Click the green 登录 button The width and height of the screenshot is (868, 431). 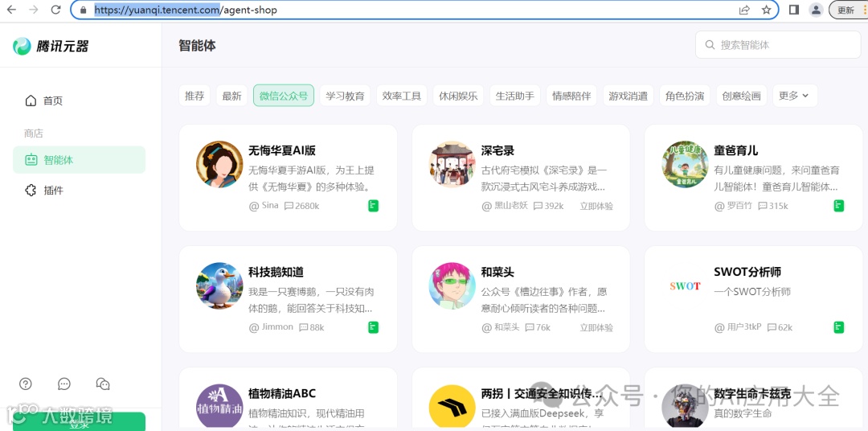click(x=79, y=422)
